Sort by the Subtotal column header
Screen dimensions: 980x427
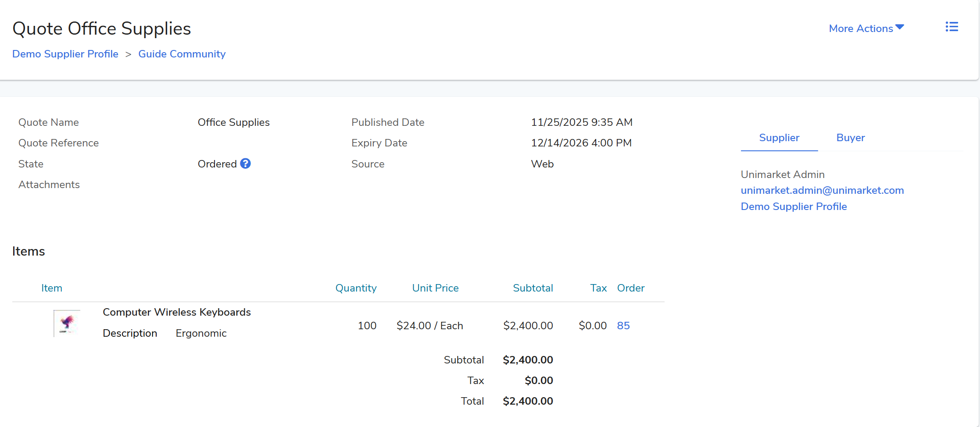coord(533,288)
